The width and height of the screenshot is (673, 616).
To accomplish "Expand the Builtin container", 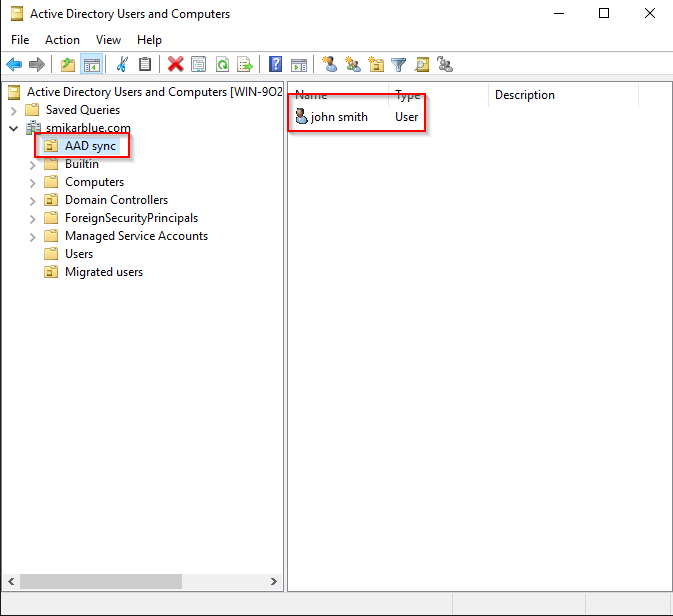I will [x=33, y=165].
